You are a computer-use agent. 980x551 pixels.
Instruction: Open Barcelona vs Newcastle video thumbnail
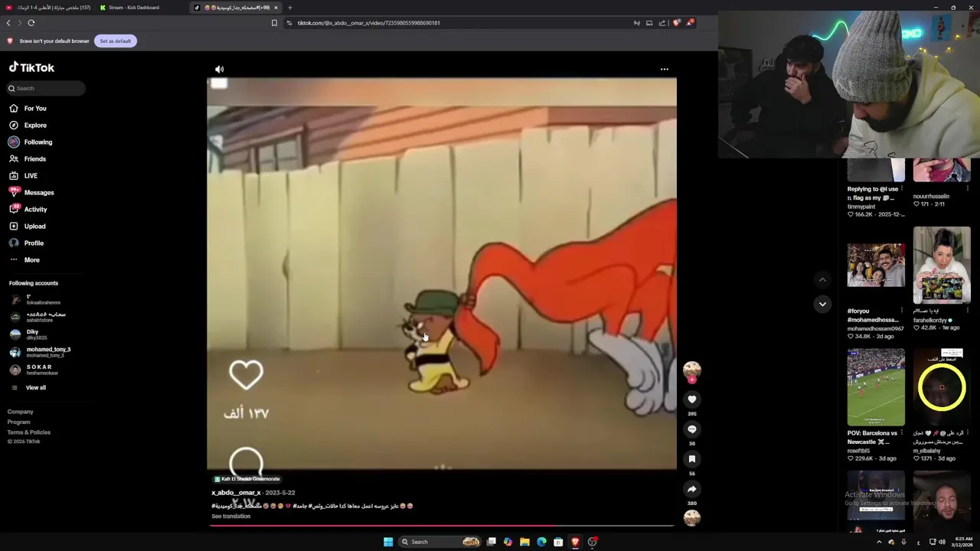tap(876, 387)
